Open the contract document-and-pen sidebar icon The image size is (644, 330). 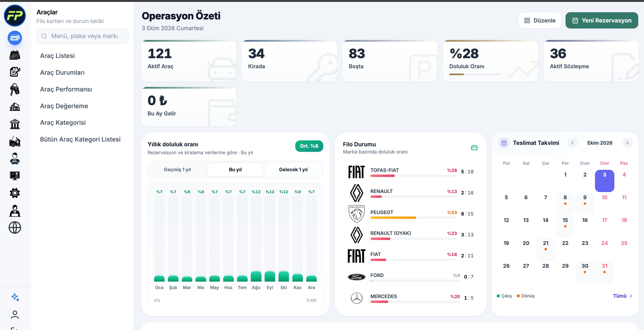(15, 72)
